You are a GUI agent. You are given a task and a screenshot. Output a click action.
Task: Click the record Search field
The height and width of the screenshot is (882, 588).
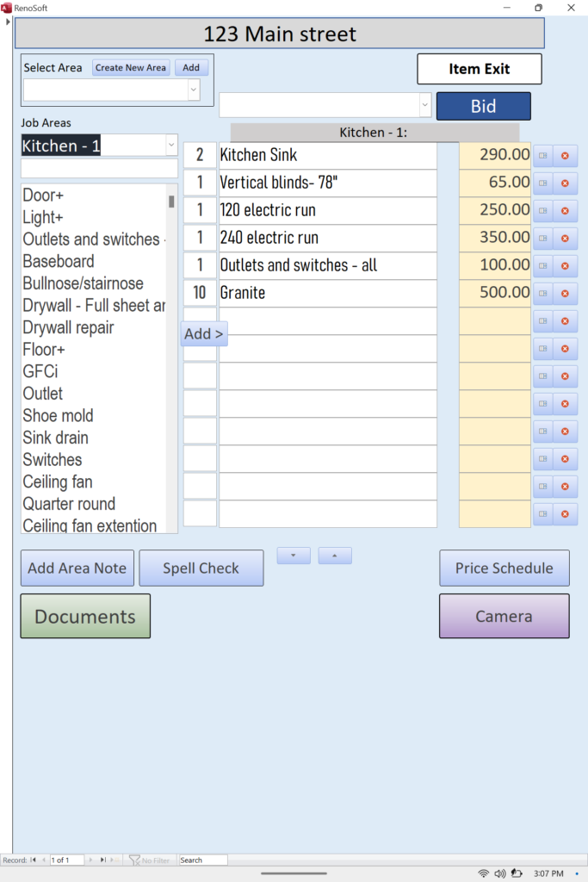pos(203,860)
